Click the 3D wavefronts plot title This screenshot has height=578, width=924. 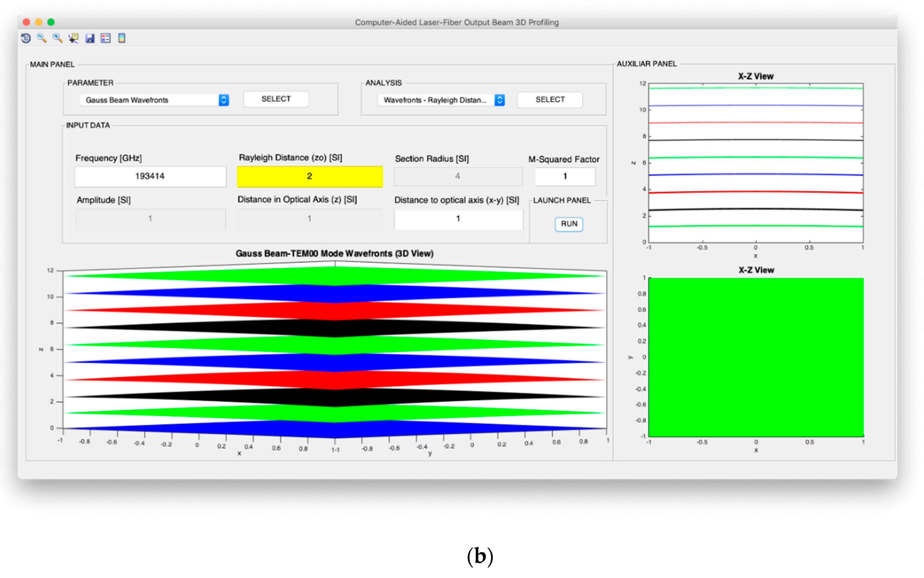pos(334,253)
